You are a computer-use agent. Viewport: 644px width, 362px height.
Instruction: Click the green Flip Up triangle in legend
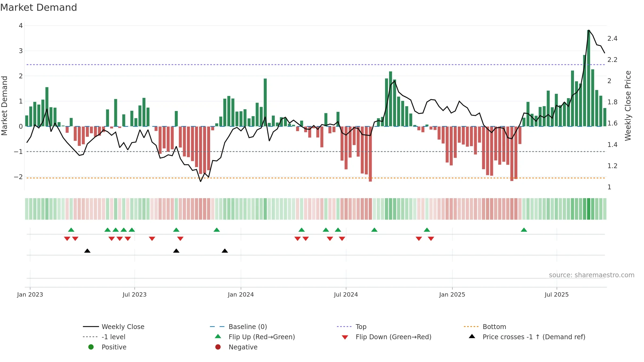tap(218, 336)
